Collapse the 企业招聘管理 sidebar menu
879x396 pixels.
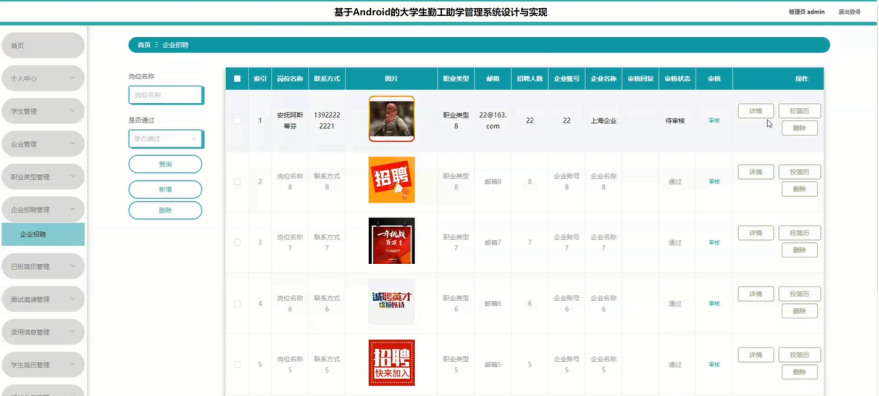(x=43, y=210)
